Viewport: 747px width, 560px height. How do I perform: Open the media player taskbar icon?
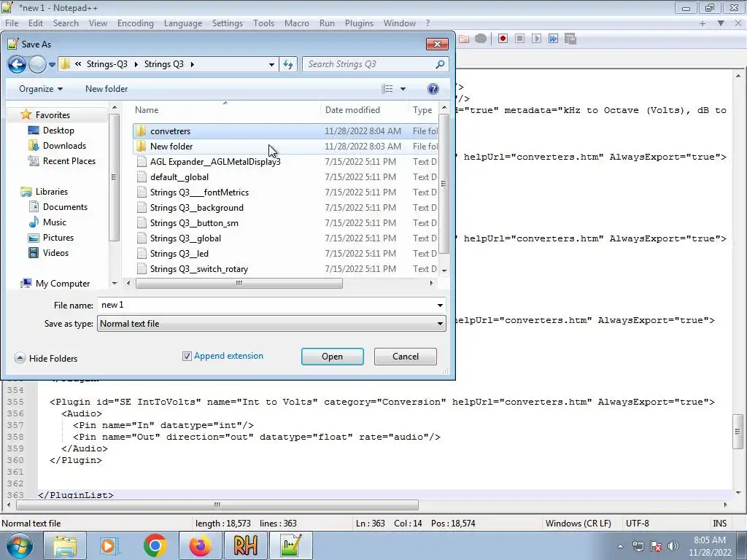(x=109, y=545)
